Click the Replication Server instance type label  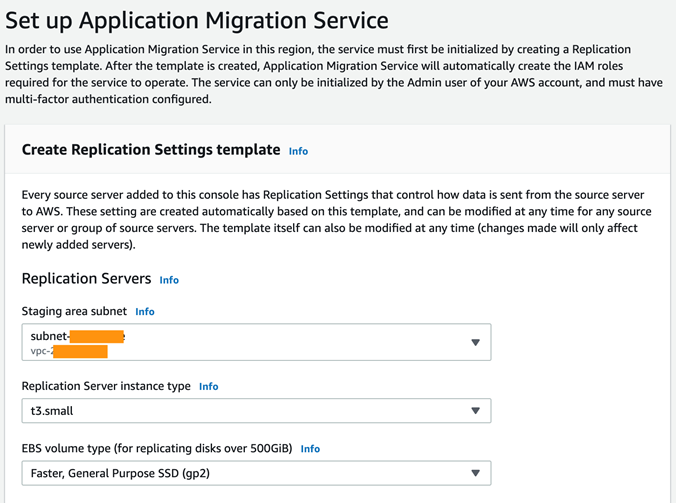106,386
